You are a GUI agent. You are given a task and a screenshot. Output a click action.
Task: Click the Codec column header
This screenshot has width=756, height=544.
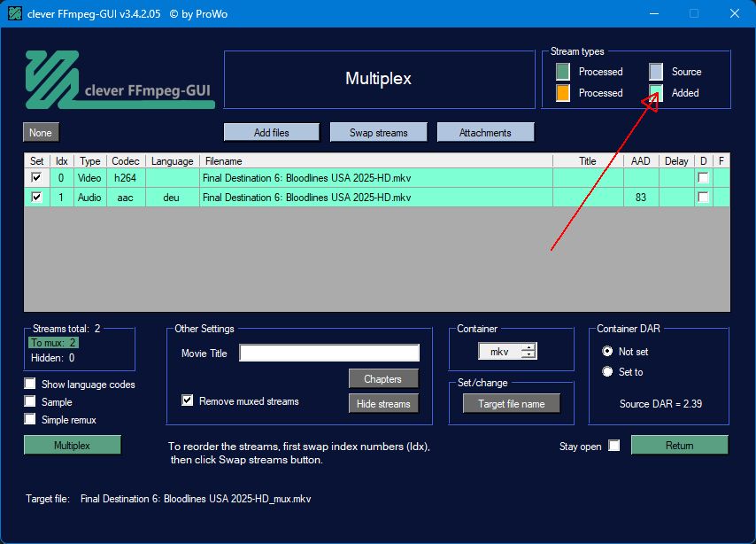[x=126, y=160]
